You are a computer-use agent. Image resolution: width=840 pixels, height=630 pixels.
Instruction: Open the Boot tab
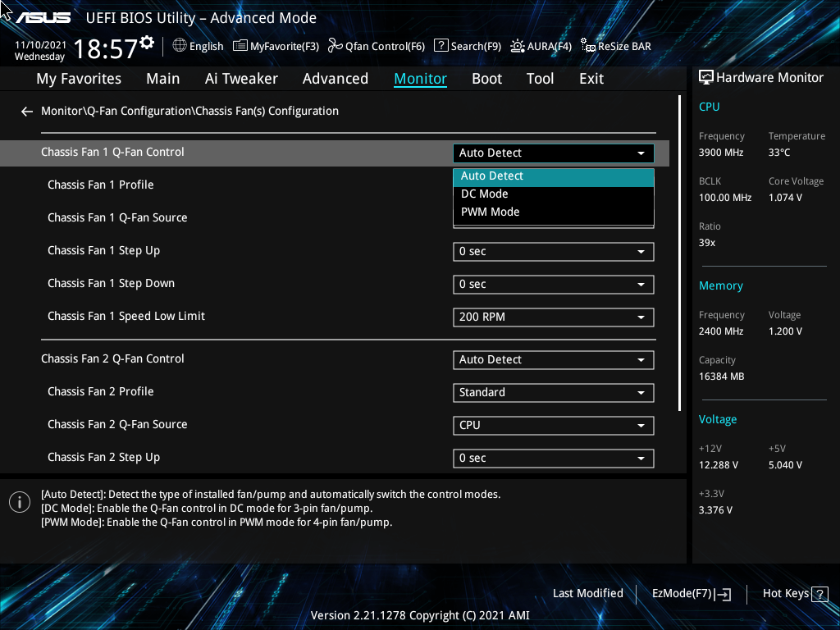[x=487, y=79]
